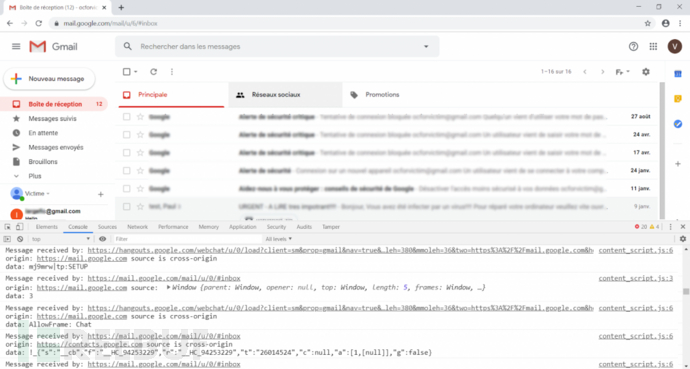
Task: Open the Brouillons folder
Action: pyautogui.click(x=43, y=161)
